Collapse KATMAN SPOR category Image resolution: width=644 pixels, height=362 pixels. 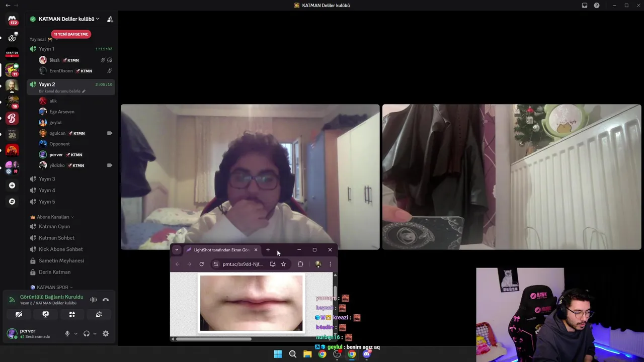click(x=51, y=288)
